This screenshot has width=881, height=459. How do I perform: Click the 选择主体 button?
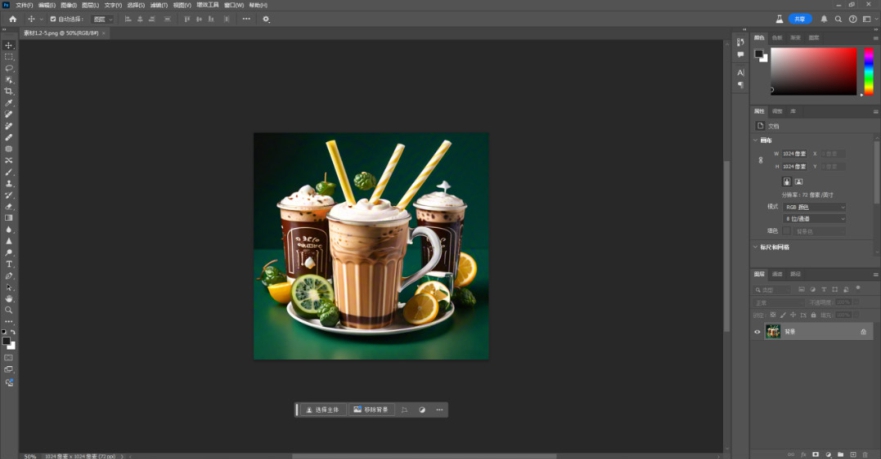click(323, 410)
